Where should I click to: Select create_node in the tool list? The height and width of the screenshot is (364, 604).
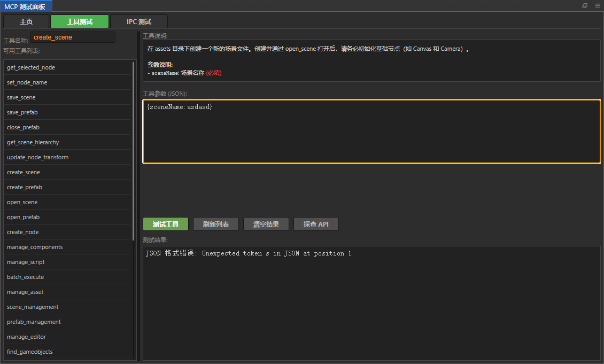coord(67,233)
